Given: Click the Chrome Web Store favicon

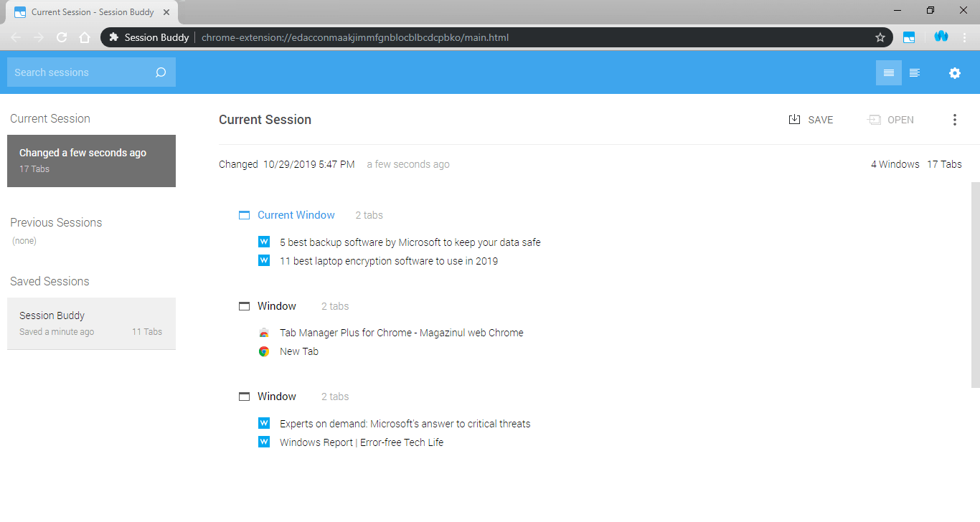Looking at the screenshot, I should (x=264, y=333).
